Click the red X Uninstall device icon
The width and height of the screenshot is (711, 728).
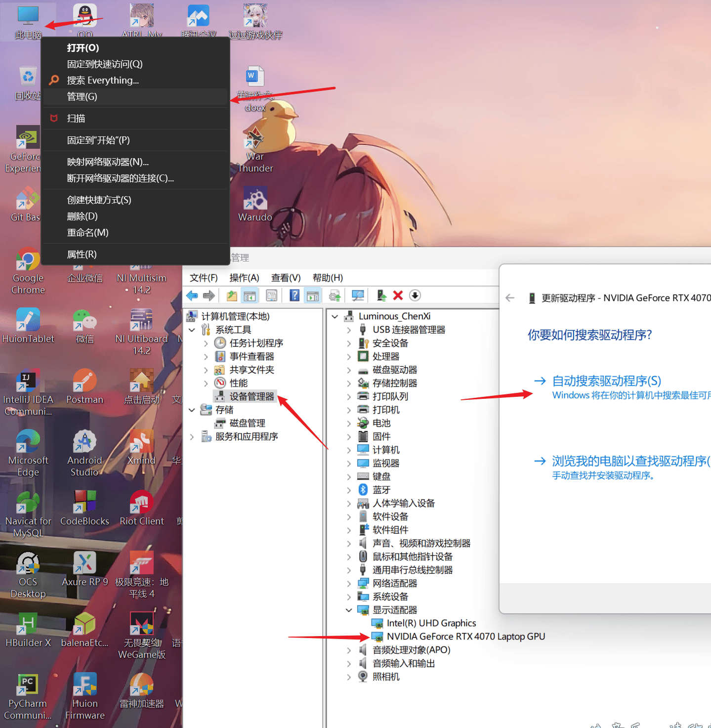point(398,296)
